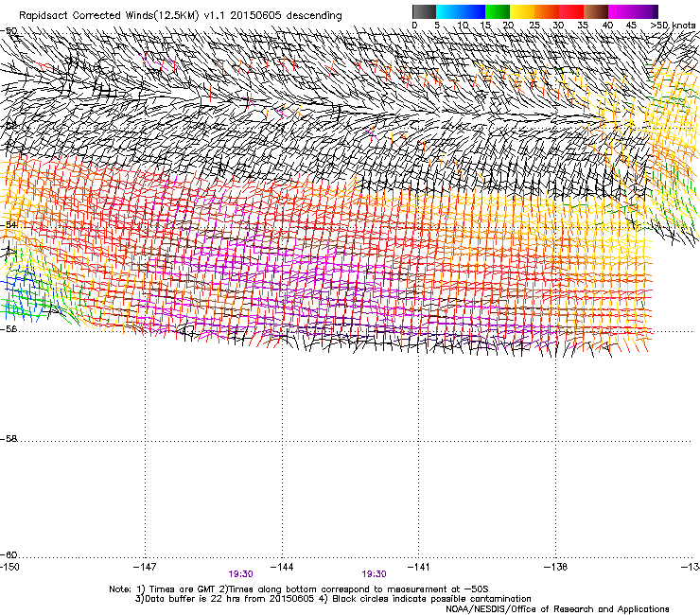This screenshot has width=700, height=615.
Task: Click the '10' legend scale label
Action: (463, 25)
